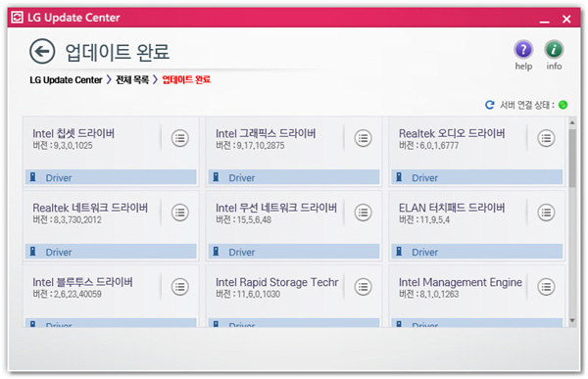
Task: Click version text 15.5.6.48
Action: pyautogui.click(x=254, y=219)
